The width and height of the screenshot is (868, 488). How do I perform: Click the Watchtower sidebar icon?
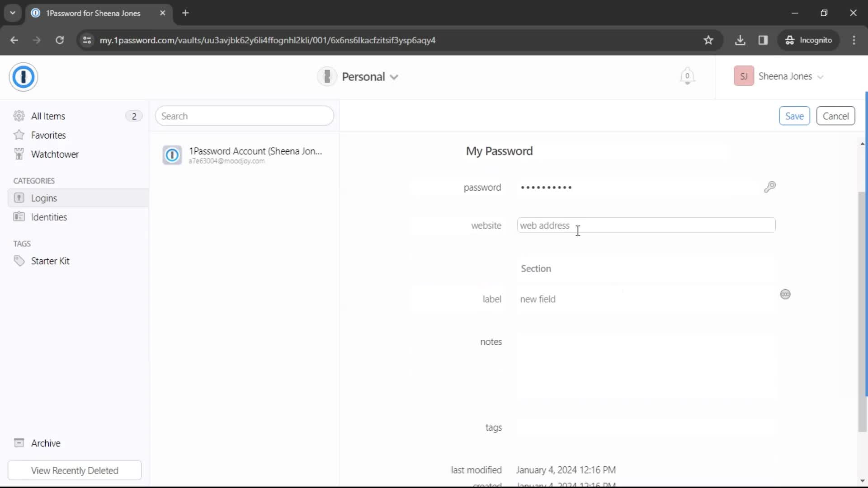coord(19,155)
